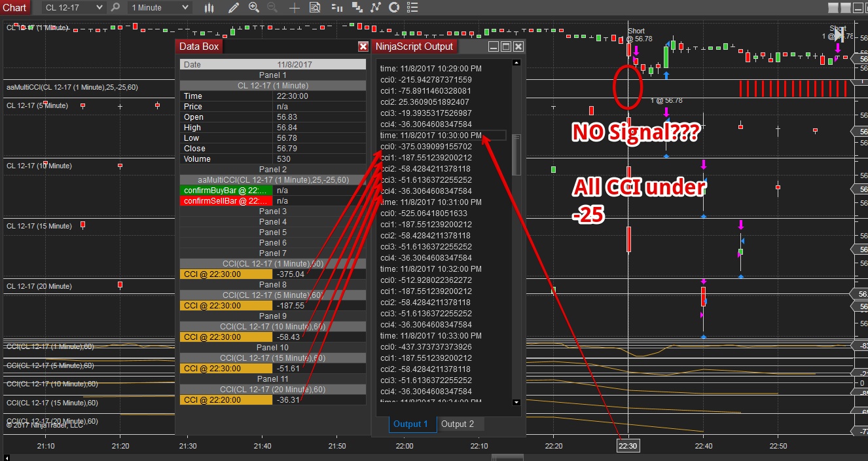
Task: Click the Data Box value -58.43
Action: (x=288, y=337)
